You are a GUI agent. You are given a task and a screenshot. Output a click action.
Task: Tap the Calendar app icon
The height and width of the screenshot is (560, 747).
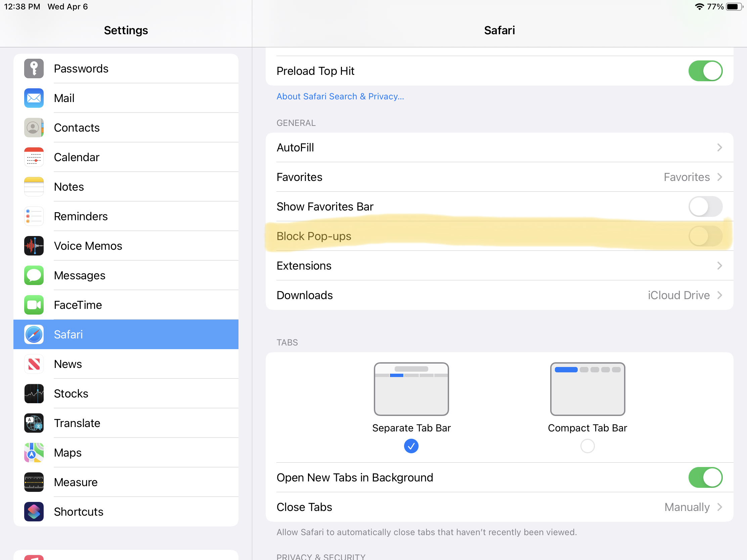pos(34,157)
